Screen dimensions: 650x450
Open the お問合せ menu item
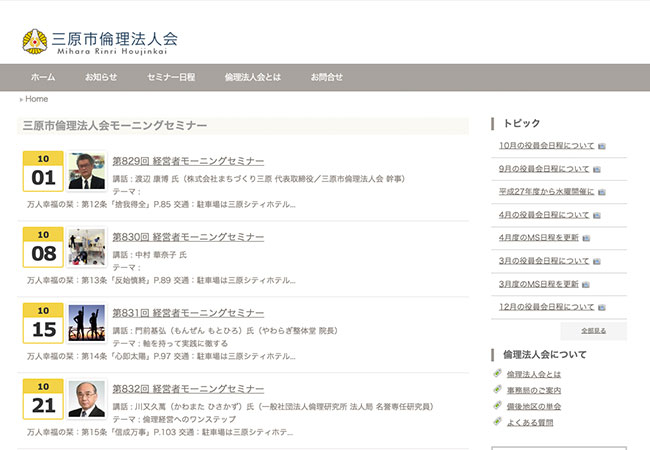(x=327, y=77)
